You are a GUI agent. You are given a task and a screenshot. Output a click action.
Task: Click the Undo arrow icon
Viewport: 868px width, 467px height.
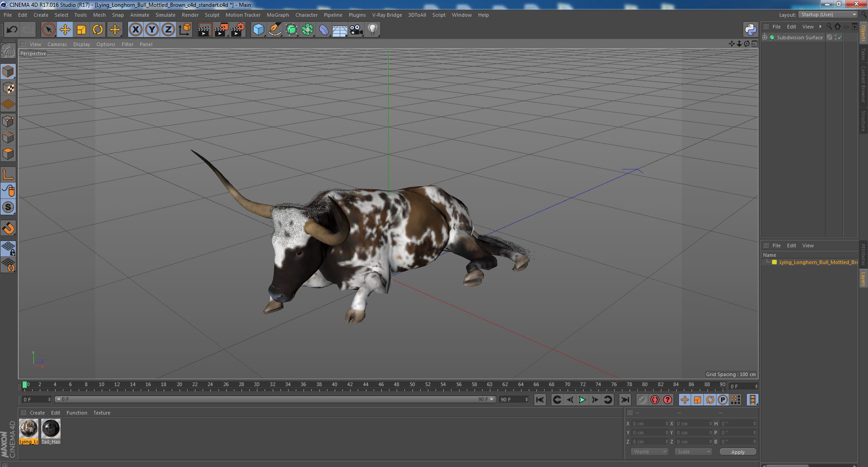pyautogui.click(x=12, y=30)
